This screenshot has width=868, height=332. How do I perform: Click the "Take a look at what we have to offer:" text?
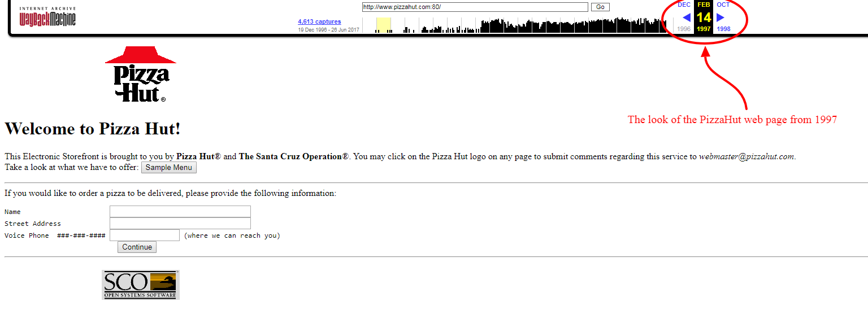pyautogui.click(x=72, y=168)
